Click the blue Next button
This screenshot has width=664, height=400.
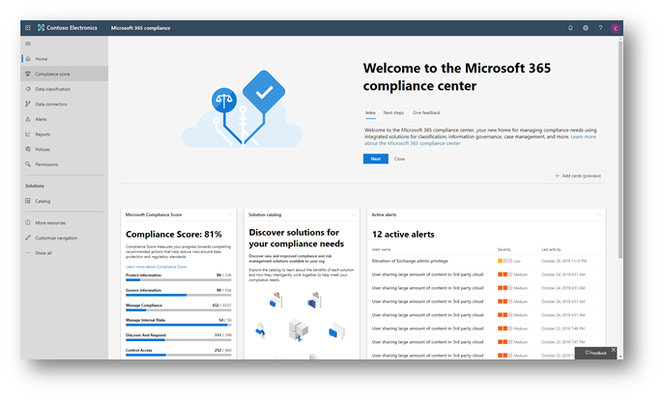click(x=376, y=159)
